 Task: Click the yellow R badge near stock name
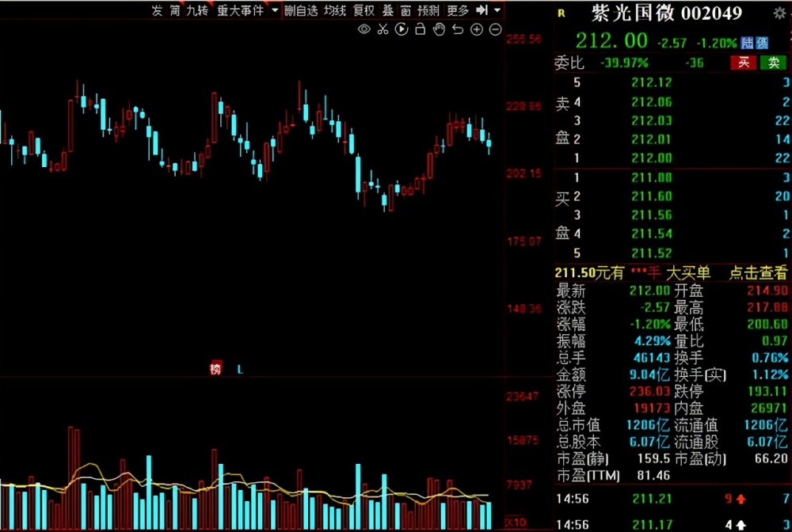click(x=562, y=13)
